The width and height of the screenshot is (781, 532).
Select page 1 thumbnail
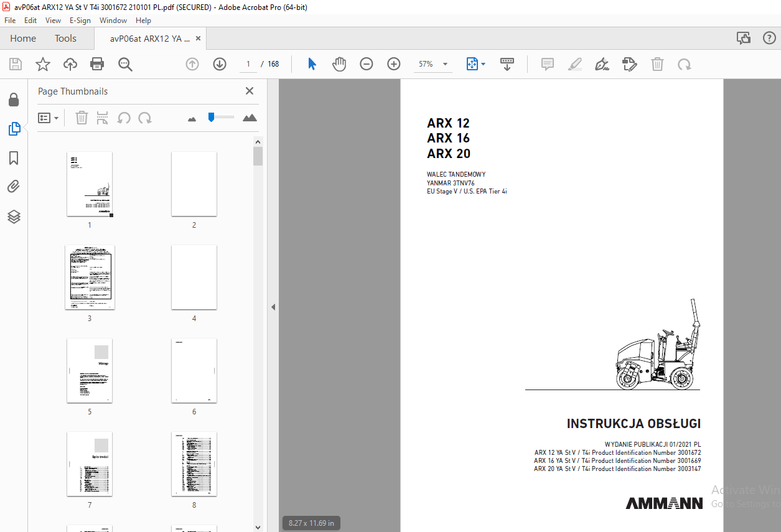(x=90, y=184)
